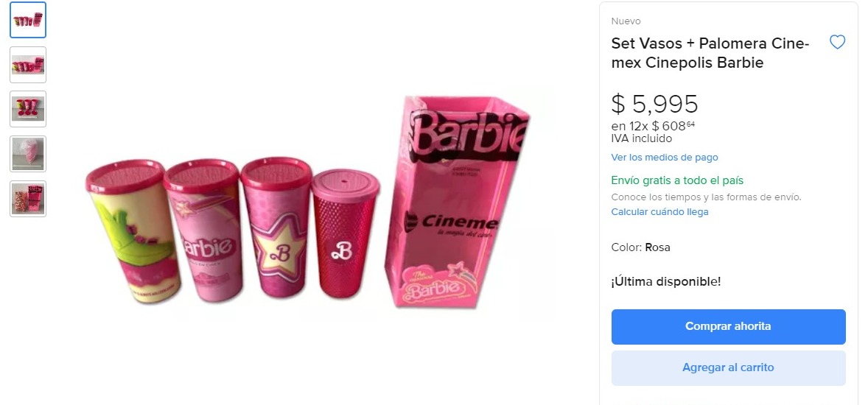Select the 'Color: Rosa' label
Image resolution: width=868 pixels, height=405 pixels.
click(640, 247)
